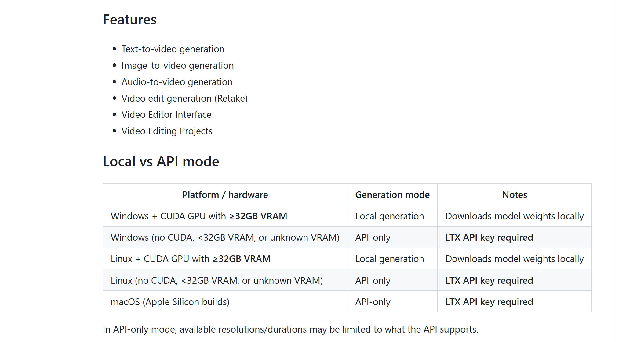This screenshot has width=644, height=342.
Task: Select the Image-to-video generation list item
Action: click(178, 65)
